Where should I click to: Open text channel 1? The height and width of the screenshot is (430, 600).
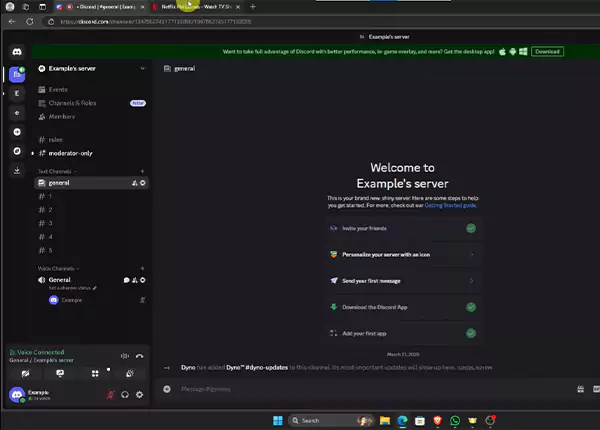click(x=90, y=196)
